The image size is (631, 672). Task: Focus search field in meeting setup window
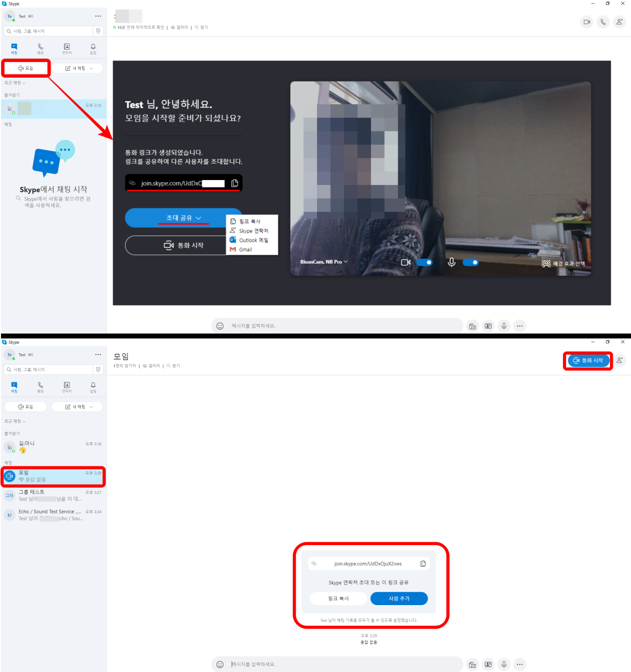click(x=48, y=31)
